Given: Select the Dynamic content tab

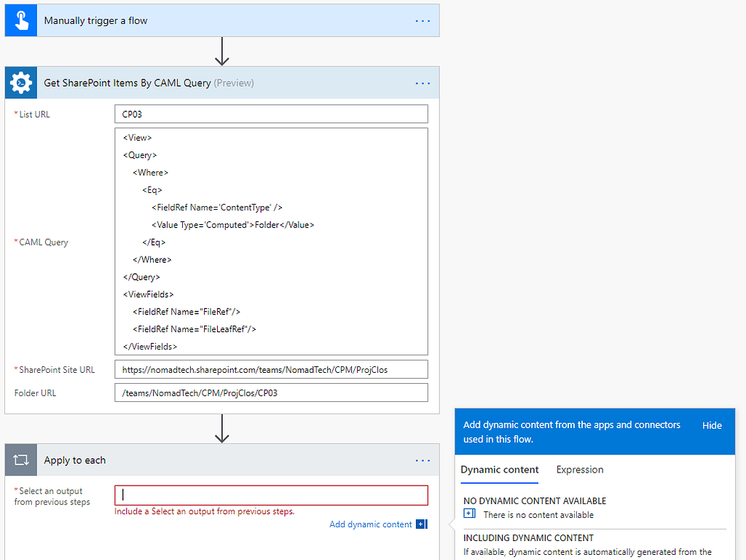Looking at the screenshot, I should [500, 470].
